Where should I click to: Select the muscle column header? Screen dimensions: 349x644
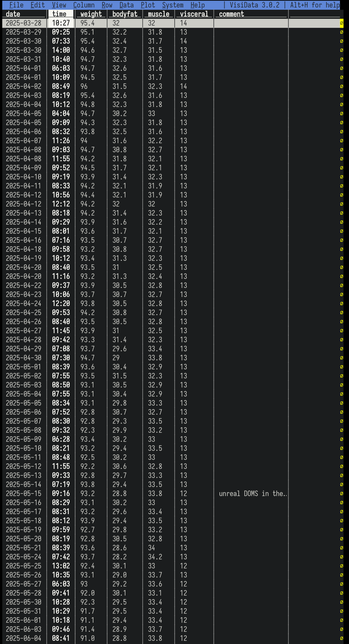click(159, 14)
